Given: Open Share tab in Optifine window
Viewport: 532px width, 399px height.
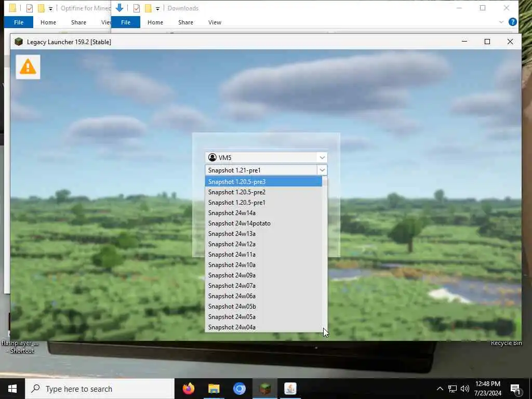Looking at the screenshot, I should click(78, 22).
